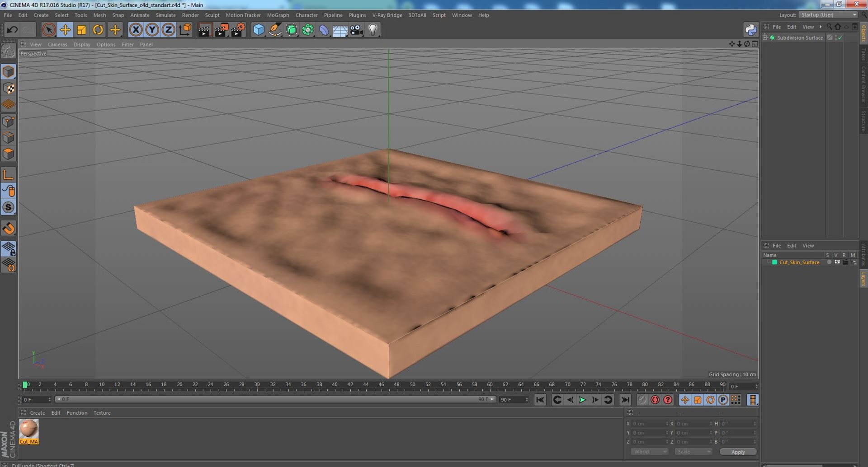Open the Scale mode dropdown
Image resolution: width=868 pixels, height=467 pixels.
click(x=693, y=452)
